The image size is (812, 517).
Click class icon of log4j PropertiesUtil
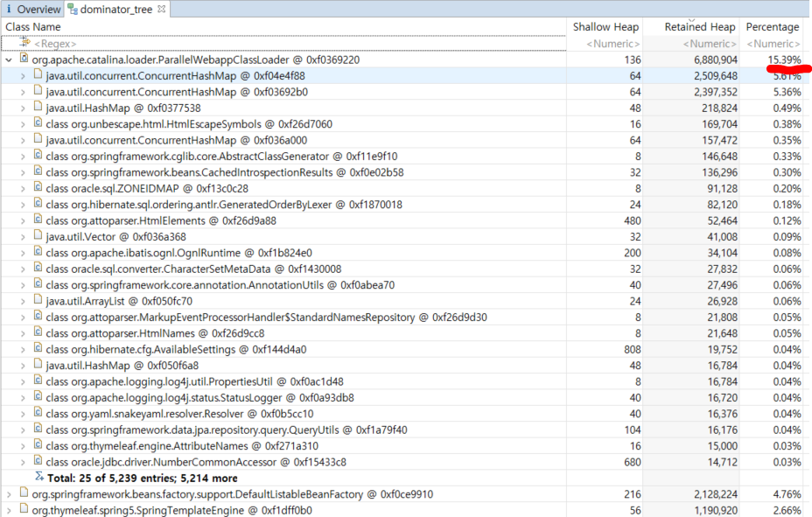(x=38, y=381)
